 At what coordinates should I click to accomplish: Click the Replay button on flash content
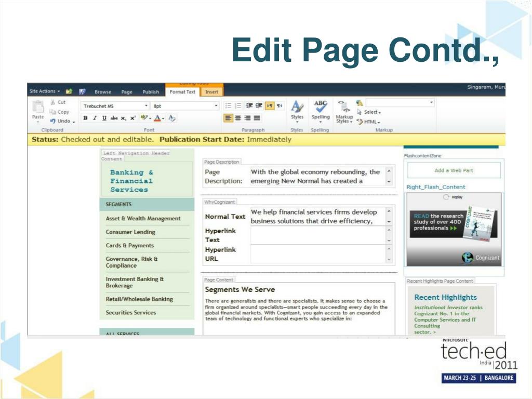(453, 197)
